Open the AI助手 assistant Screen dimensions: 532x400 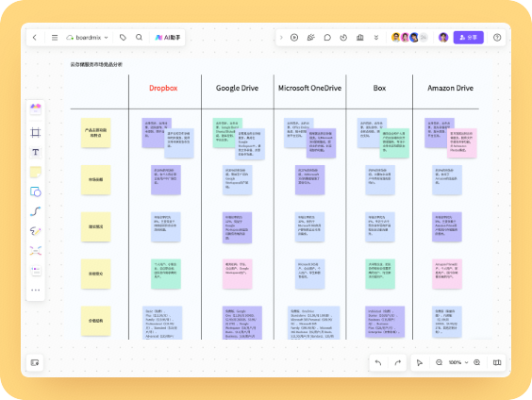pyautogui.click(x=168, y=38)
